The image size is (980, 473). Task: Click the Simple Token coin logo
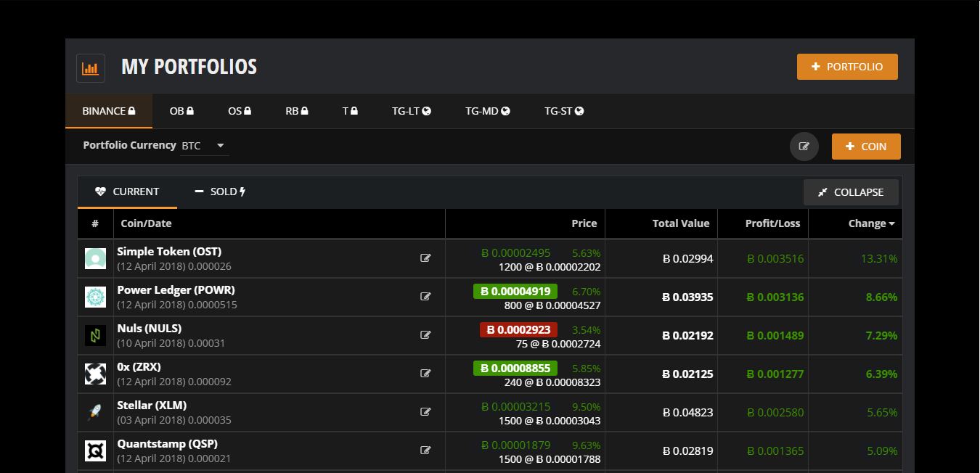[95, 258]
